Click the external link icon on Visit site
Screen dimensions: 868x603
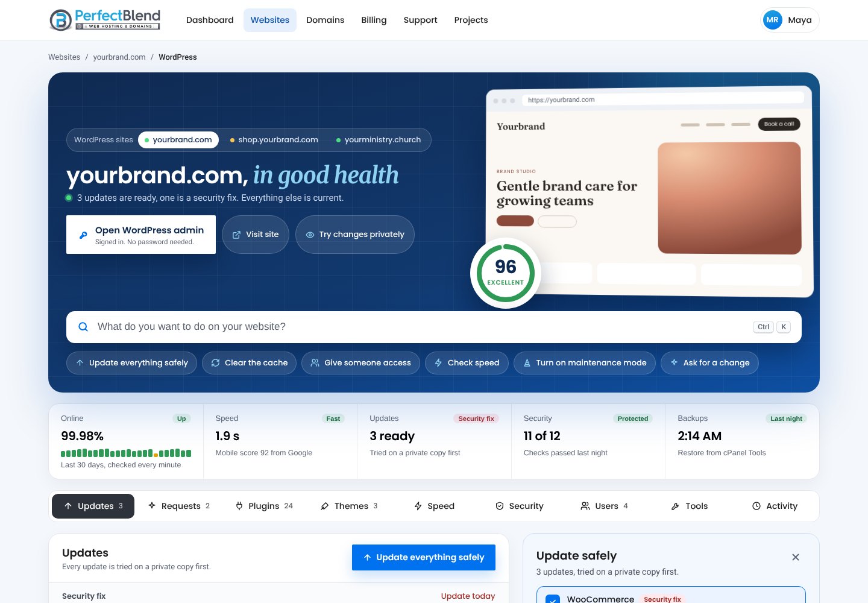tap(236, 235)
